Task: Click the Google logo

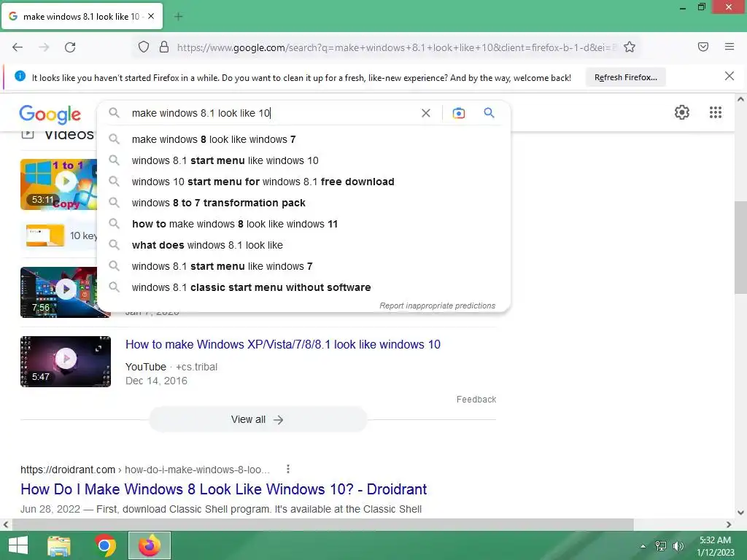Action: coord(50,114)
